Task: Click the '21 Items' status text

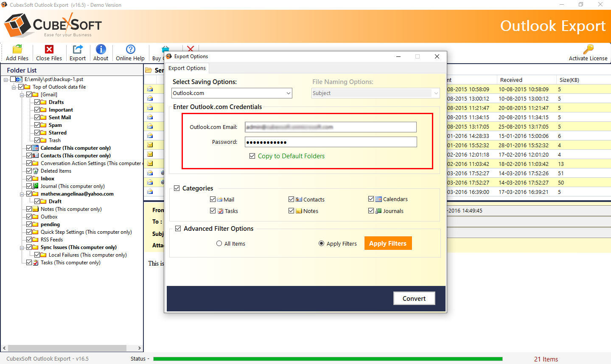Action: pos(546,359)
